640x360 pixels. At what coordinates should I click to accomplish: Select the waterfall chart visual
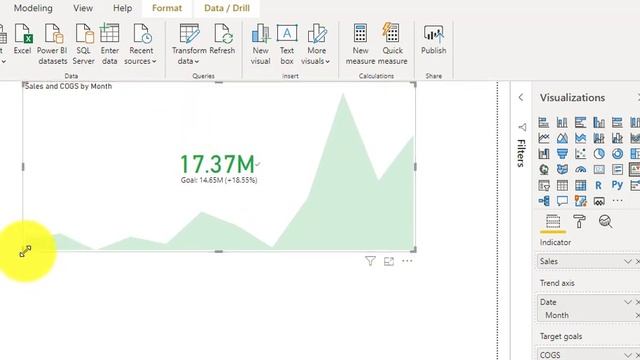(544, 153)
